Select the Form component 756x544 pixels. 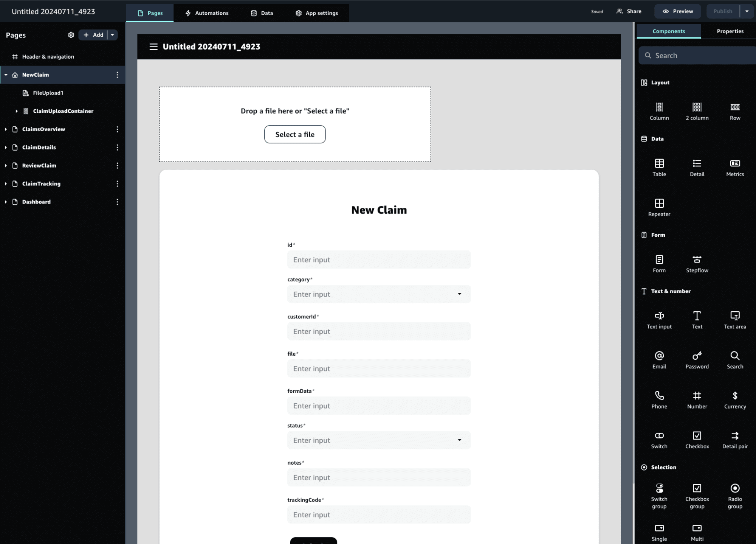coord(659,264)
